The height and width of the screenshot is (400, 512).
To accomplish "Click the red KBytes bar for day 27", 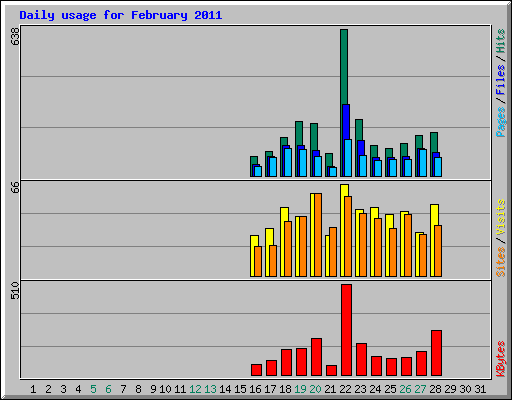I will coord(421,364).
